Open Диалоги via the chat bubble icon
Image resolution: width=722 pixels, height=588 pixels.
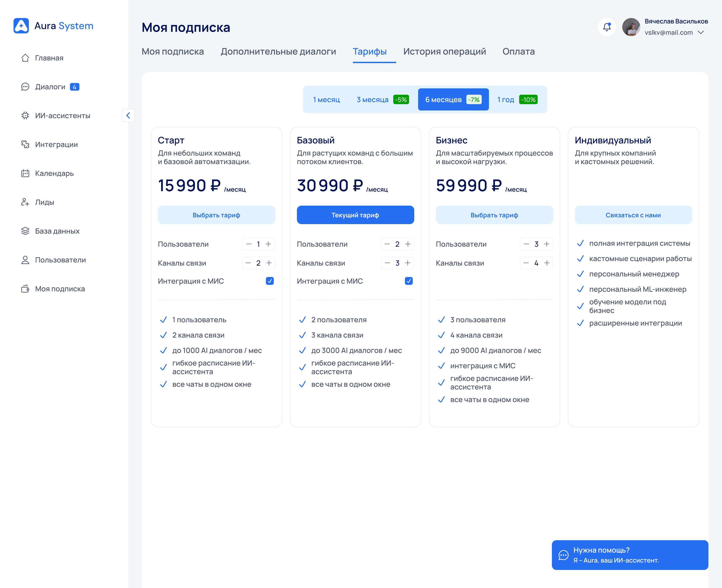tap(25, 87)
